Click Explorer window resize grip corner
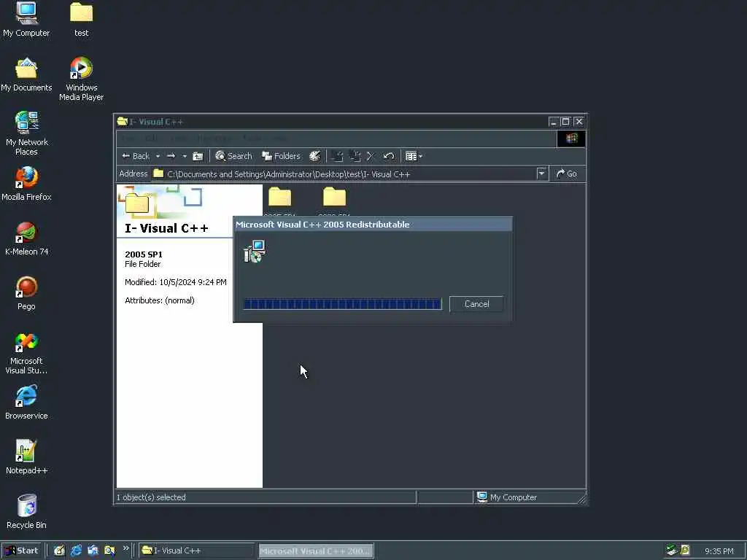 (x=581, y=499)
